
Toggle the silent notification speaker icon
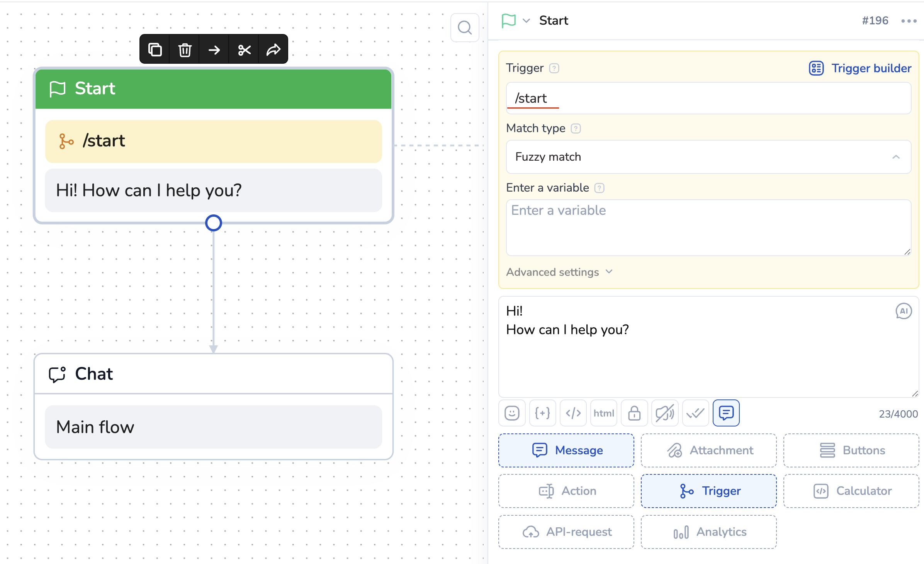pyautogui.click(x=665, y=413)
